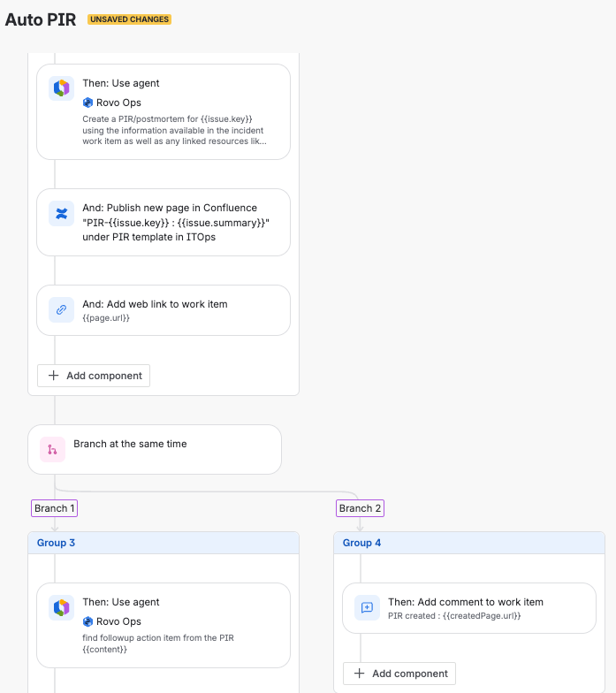This screenshot has width=616, height=693.
Task: Click the comment icon in Group 4
Action: click(x=368, y=608)
